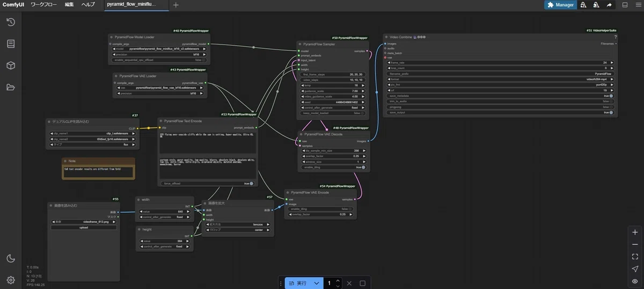Click the first icon right of Manager
Screen dimensions: 644x289
583,5
